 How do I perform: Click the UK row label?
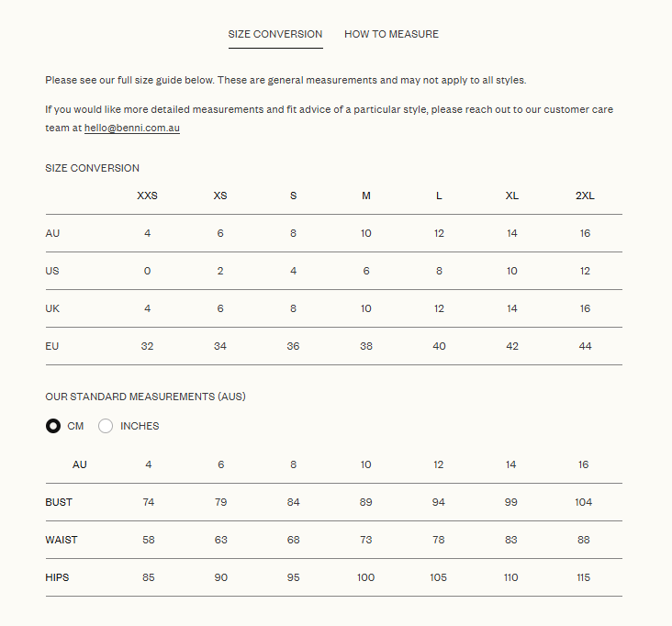coord(52,309)
